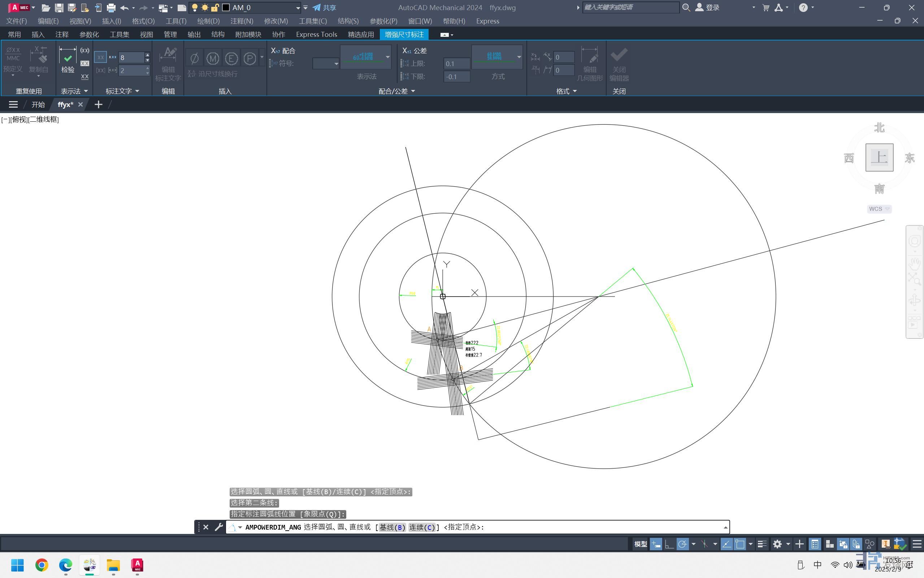
Task: Click the Undo arrow icon
Action: [x=124, y=8]
